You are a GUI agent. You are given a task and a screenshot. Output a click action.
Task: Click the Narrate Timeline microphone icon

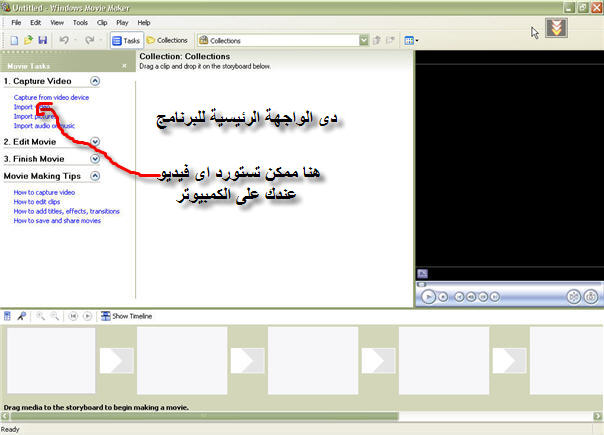pyautogui.click(x=21, y=315)
